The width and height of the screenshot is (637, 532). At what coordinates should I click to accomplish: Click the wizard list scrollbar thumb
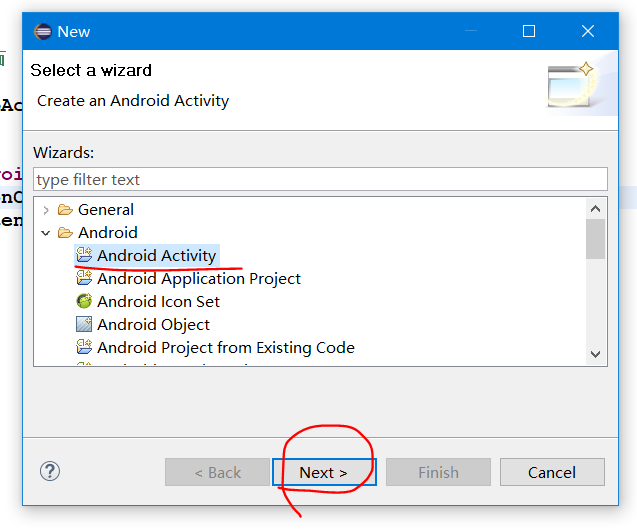(596, 239)
